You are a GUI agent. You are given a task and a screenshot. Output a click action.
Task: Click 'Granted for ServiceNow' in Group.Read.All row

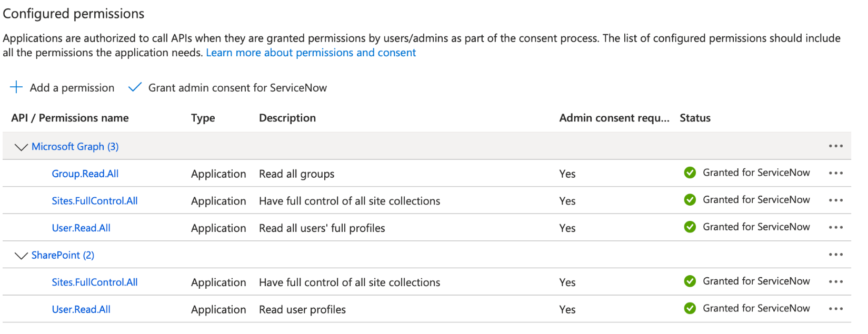[x=756, y=173]
